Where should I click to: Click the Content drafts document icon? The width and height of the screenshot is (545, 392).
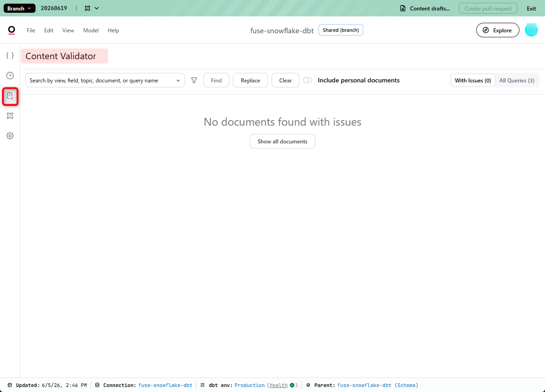[402, 8]
